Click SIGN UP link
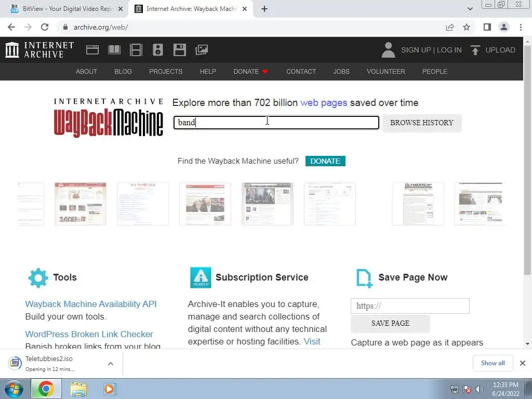The width and height of the screenshot is (532, 399). (x=416, y=50)
